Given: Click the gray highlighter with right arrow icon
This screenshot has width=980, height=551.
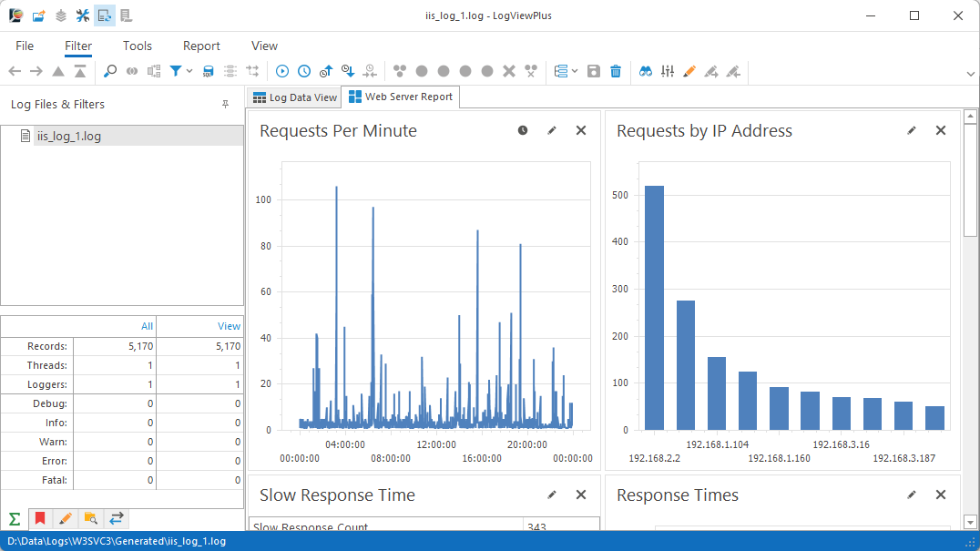Looking at the screenshot, I should click(711, 71).
